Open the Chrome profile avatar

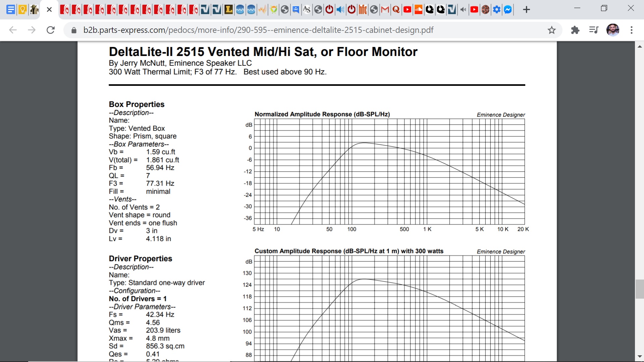[x=613, y=30]
